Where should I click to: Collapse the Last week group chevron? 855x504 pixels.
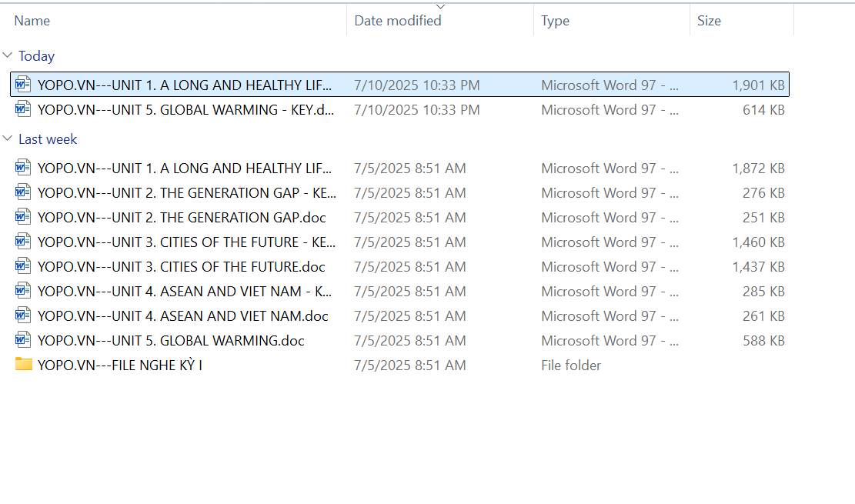(x=8, y=139)
